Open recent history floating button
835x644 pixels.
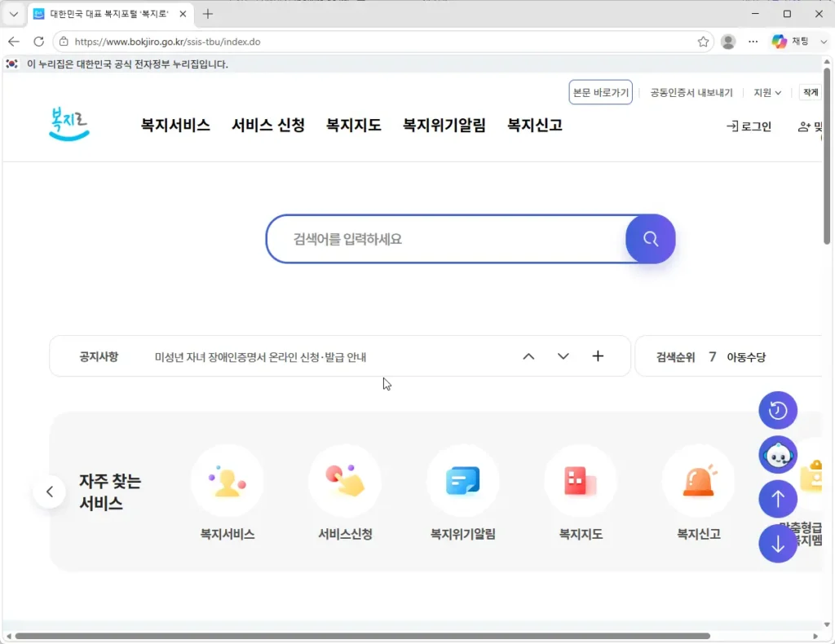coord(777,410)
